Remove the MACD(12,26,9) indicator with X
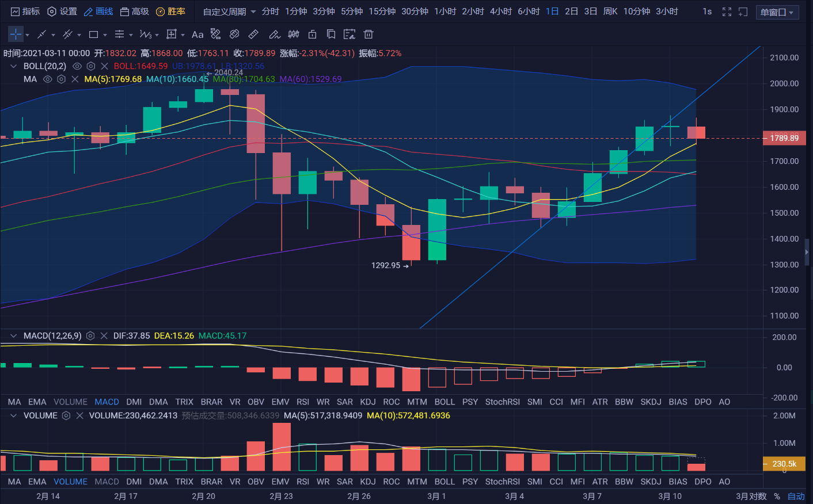Viewport: 813px width, 504px height. pos(104,336)
